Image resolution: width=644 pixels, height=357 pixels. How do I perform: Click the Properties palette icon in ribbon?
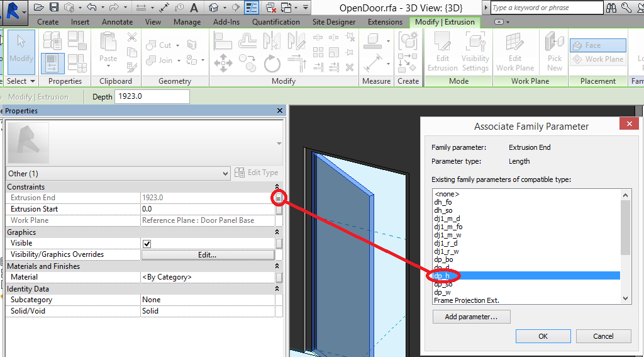[53, 64]
